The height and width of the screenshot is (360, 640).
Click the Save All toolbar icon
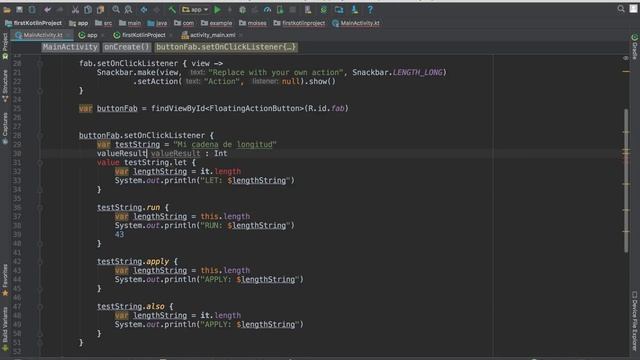[19, 9]
